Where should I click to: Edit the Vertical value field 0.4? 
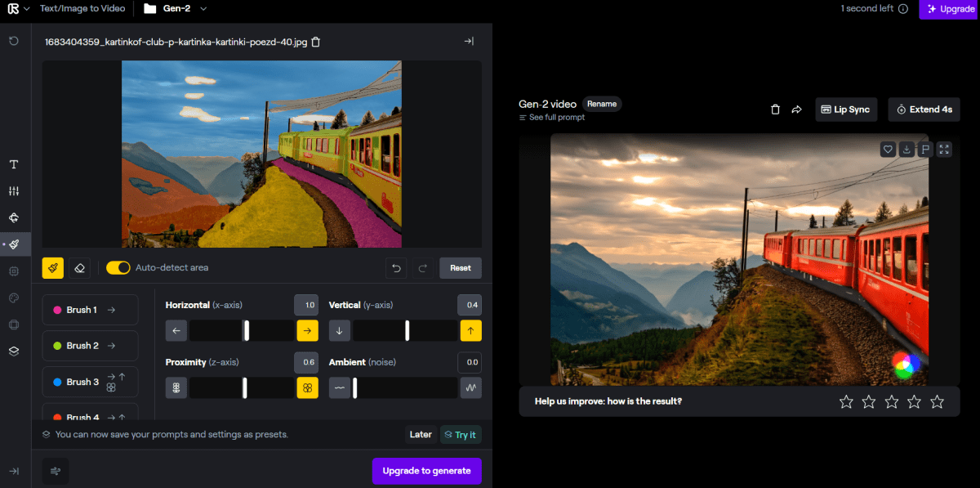(x=470, y=305)
